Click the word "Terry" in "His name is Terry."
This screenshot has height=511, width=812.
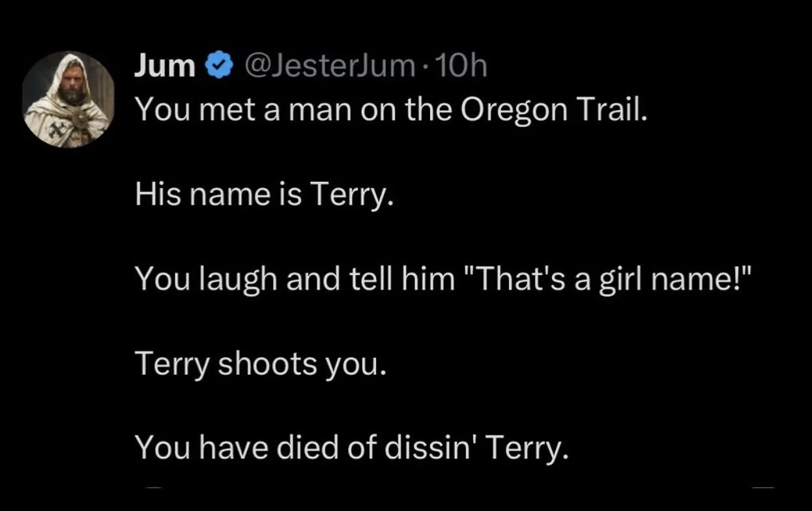[x=350, y=196]
